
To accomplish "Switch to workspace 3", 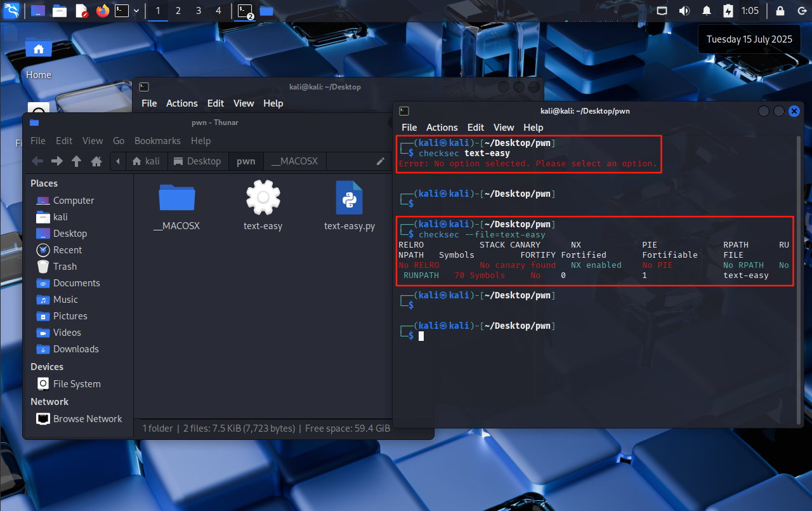I will pyautogui.click(x=199, y=11).
